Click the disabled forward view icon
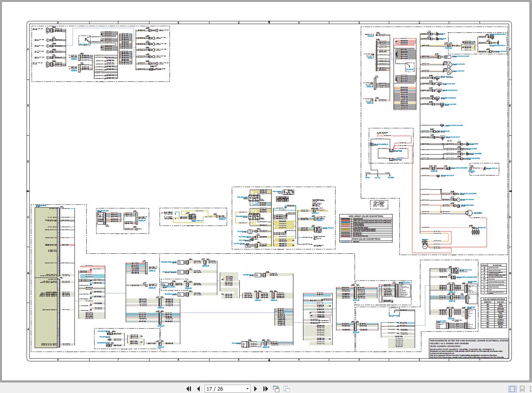 tap(286, 389)
